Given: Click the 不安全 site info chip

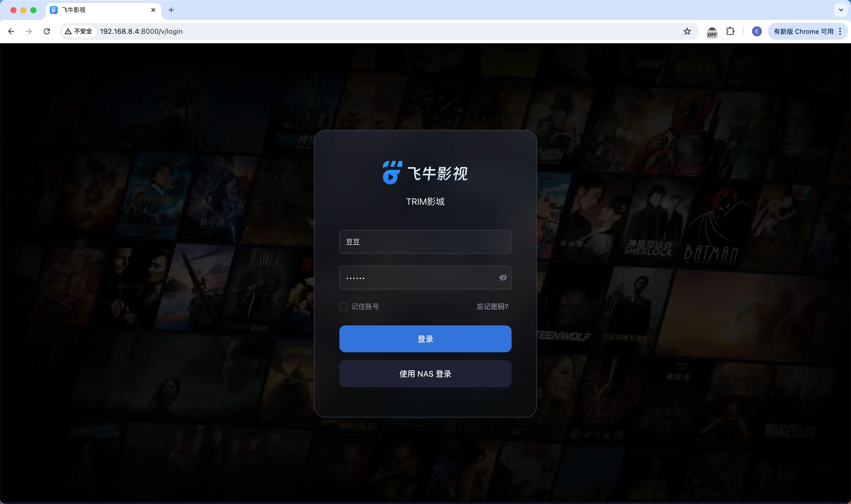Looking at the screenshot, I should pos(79,31).
